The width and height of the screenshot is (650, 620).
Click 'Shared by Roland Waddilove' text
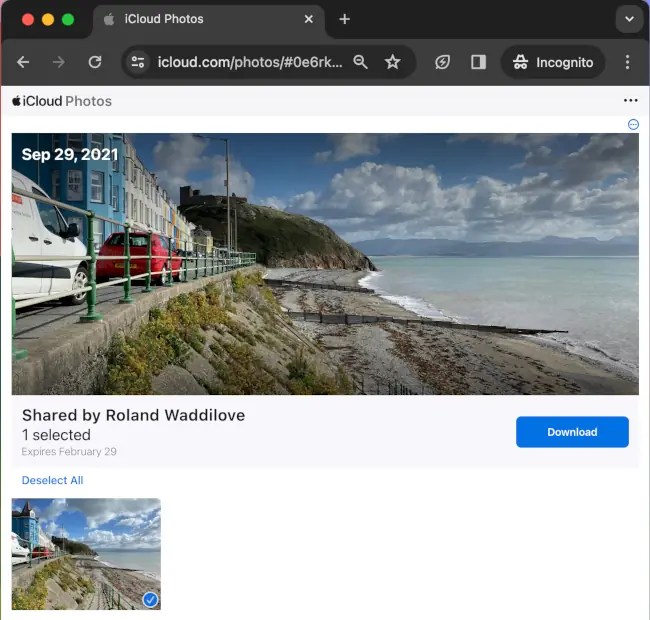coord(133,415)
